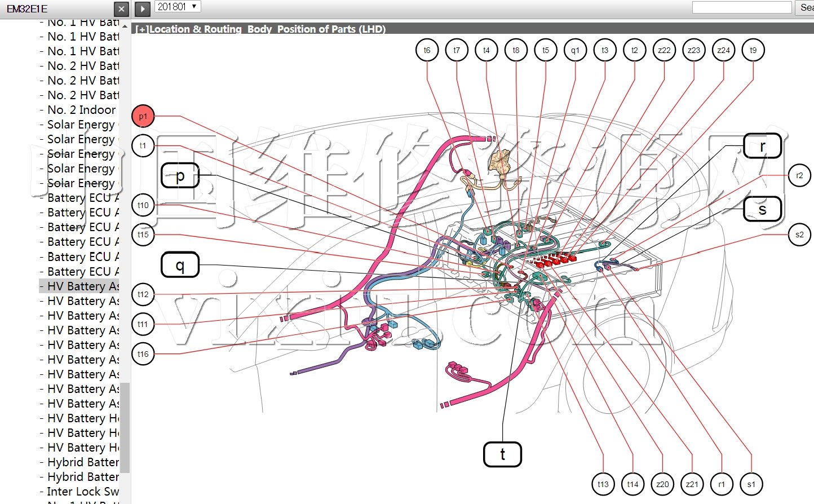Click the z22 connector circle marker

click(x=664, y=50)
